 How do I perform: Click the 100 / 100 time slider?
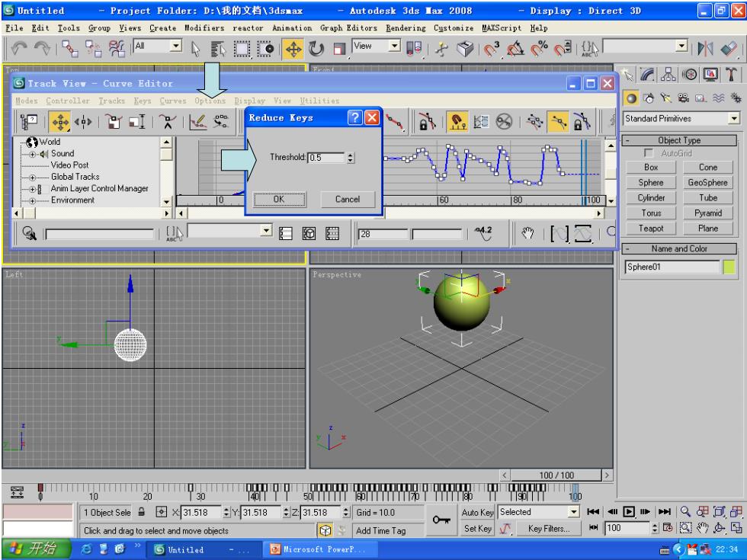click(x=556, y=475)
